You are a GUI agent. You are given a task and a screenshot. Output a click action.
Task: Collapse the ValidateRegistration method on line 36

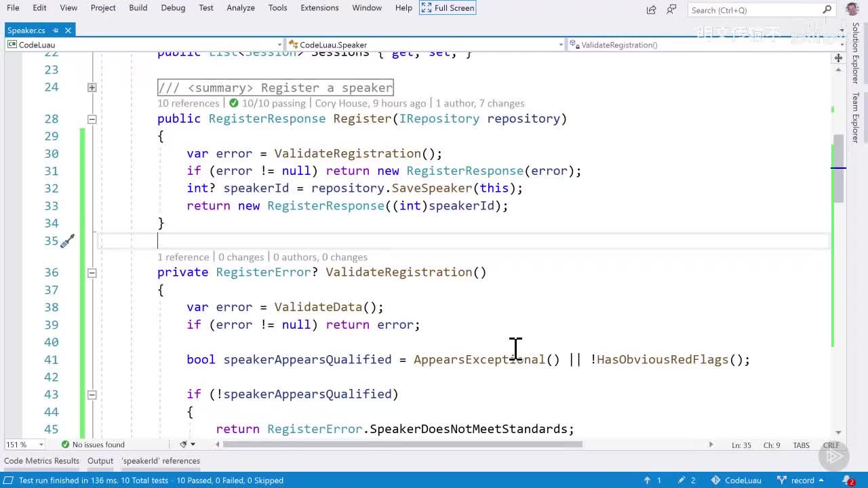pos(92,272)
